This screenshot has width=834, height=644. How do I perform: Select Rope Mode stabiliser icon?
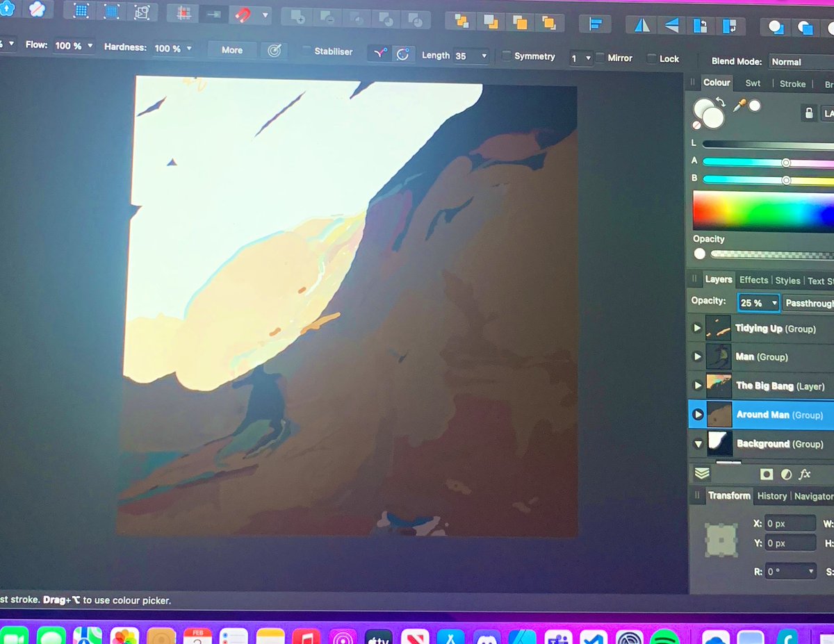[379, 53]
